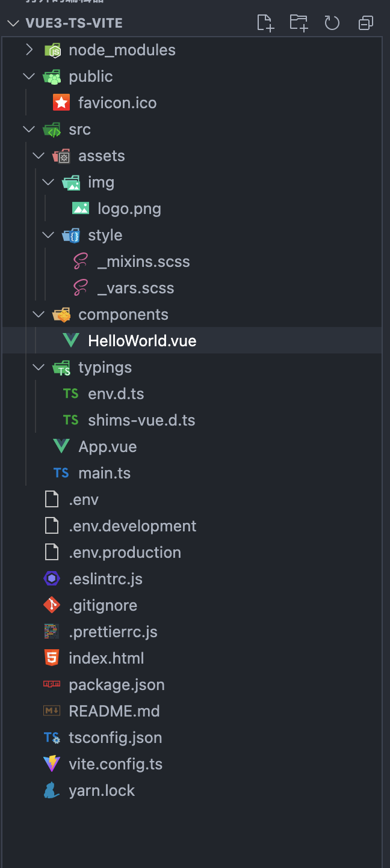Collapse the assets folder chevron

pyautogui.click(x=39, y=156)
